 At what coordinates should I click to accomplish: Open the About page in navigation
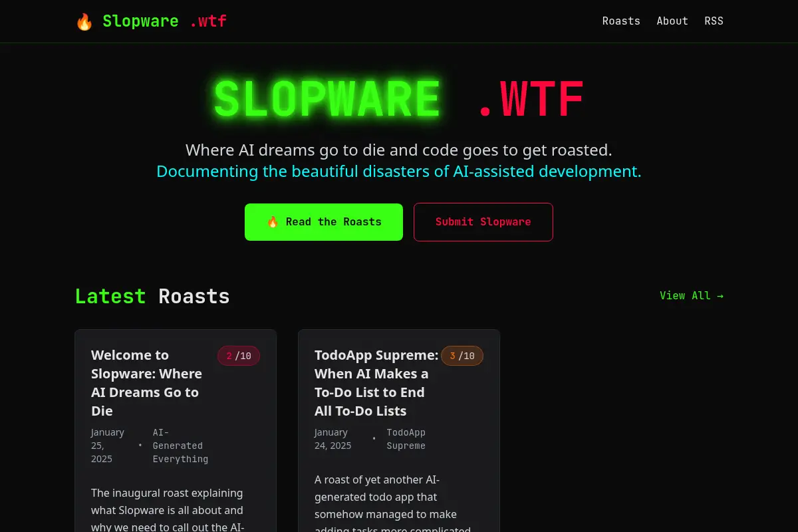[672, 21]
